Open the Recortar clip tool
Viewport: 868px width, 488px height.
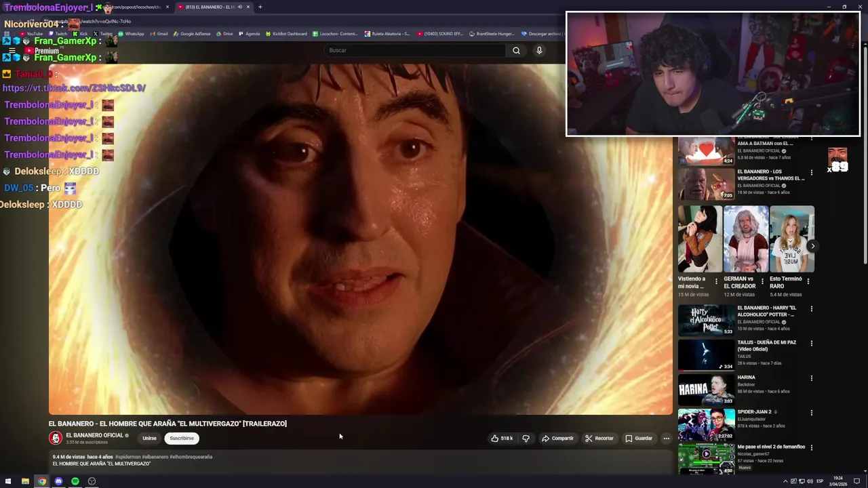(599, 439)
